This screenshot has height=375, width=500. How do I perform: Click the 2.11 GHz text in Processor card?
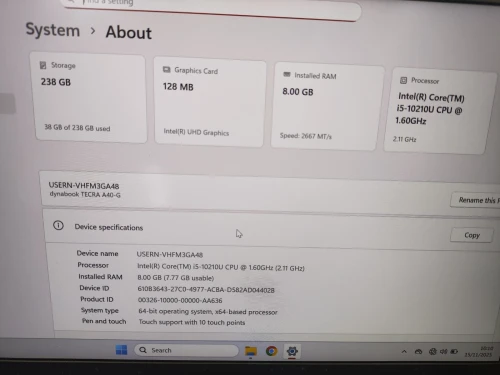tap(404, 139)
